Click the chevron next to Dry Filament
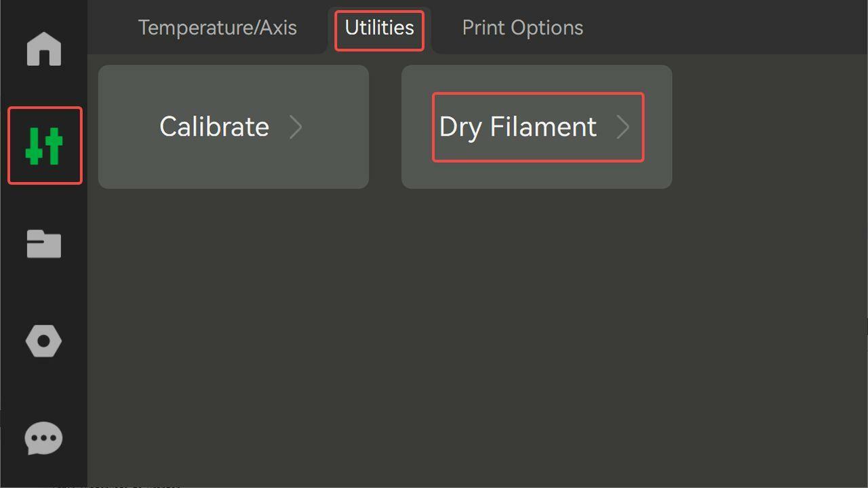The height and width of the screenshot is (488, 868). click(x=623, y=127)
